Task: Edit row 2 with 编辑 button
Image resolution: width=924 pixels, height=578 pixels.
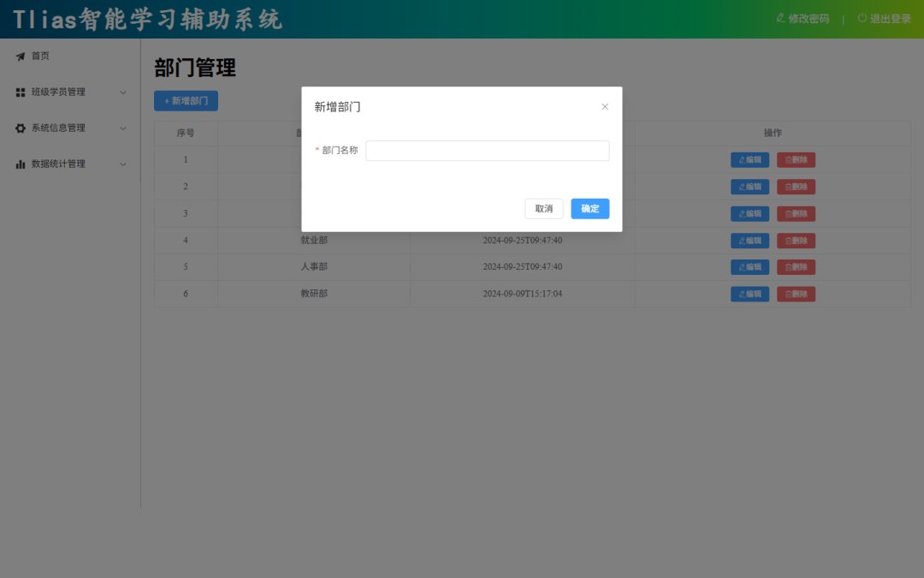Action: pos(749,187)
